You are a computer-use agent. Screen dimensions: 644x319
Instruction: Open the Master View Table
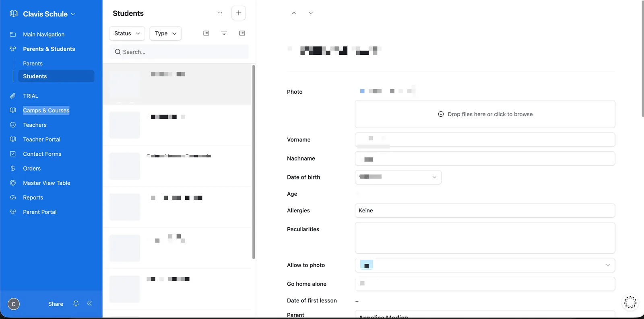tap(46, 183)
